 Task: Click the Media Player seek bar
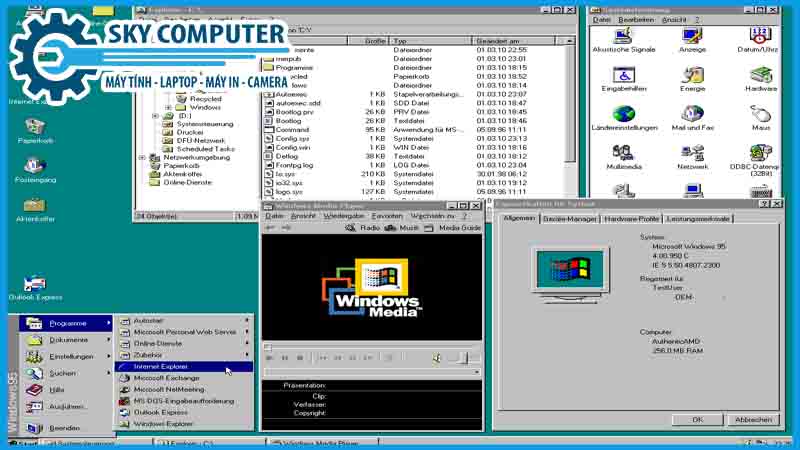(372, 347)
